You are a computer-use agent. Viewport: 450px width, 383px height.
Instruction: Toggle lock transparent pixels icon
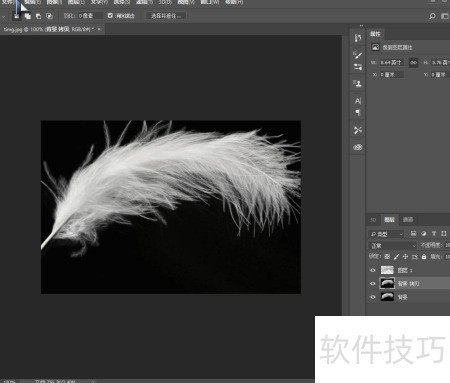click(387, 257)
